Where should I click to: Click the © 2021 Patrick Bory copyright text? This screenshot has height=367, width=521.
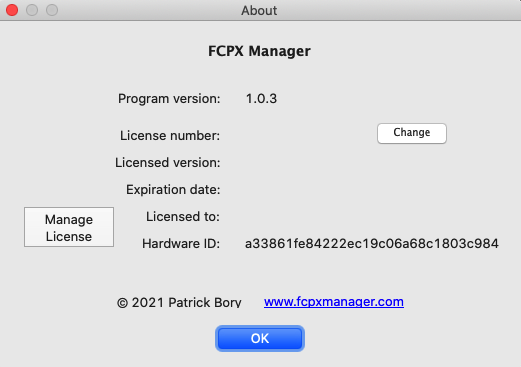179,302
